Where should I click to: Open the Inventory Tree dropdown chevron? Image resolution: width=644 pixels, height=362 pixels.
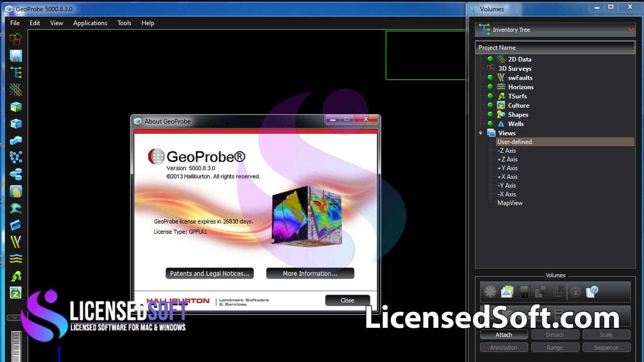[630, 29]
